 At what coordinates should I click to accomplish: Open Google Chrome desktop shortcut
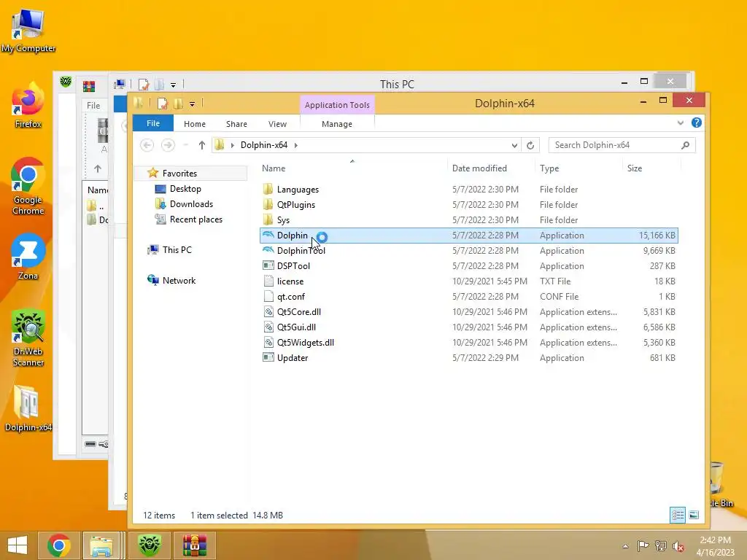(28, 187)
